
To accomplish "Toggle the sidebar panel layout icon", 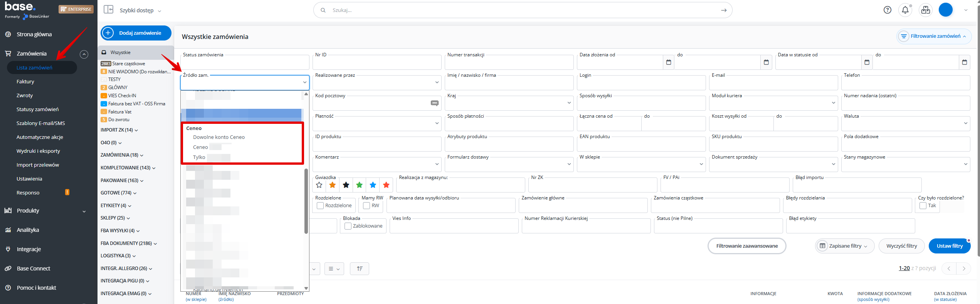I will [108, 10].
